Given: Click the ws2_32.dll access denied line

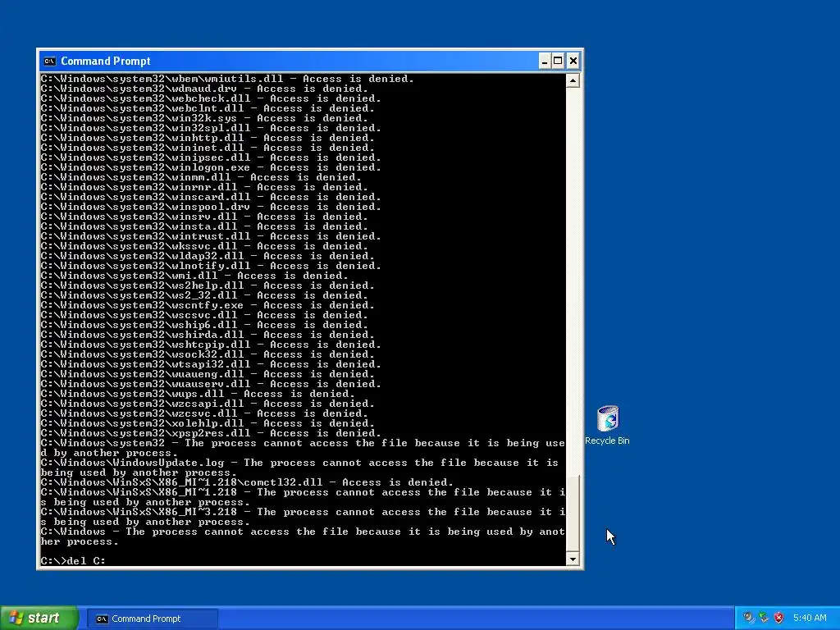Looking at the screenshot, I should coord(204,295).
